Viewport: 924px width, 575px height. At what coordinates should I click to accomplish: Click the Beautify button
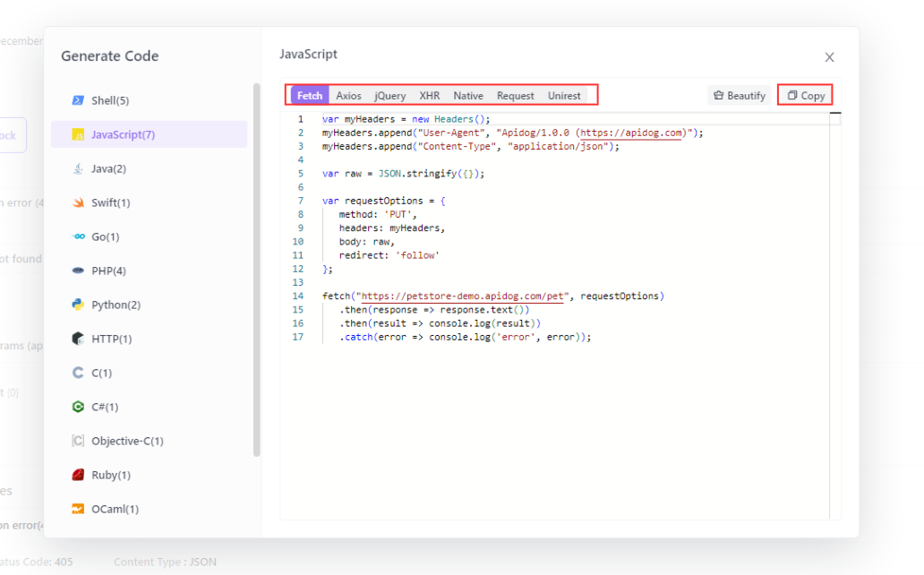click(739, 96)
